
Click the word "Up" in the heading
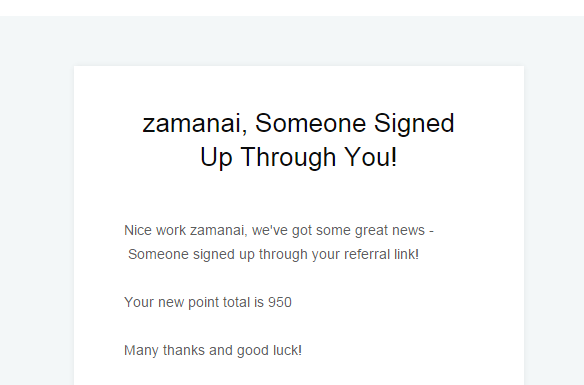[x=216, y=159]
